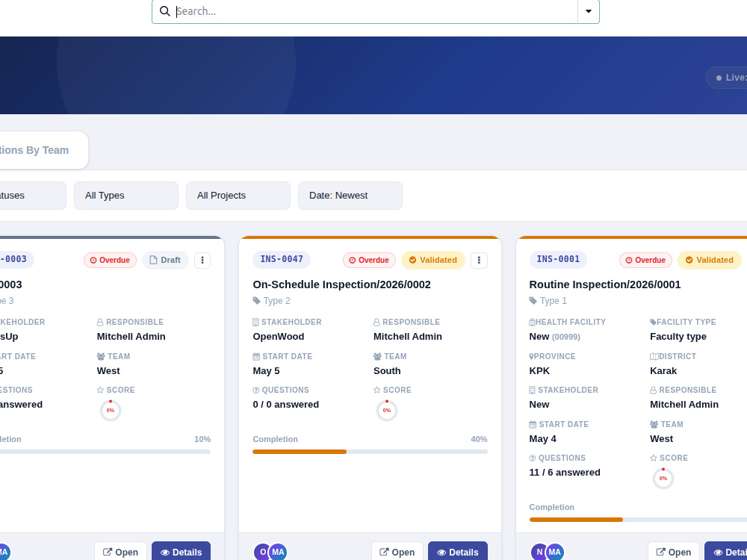Click responsible person icon on INS-0047 card
This screenshot has height=560, width=747.
click(x=376, y=323)
